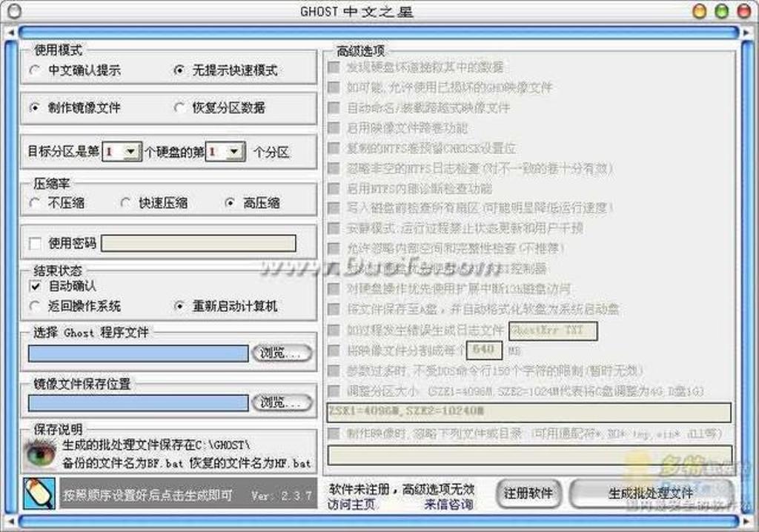This screenshot has height=532, width=759.
Task: Select the 中文确认提示 mode
Action: pyautogui.click(x=35, y=71)
